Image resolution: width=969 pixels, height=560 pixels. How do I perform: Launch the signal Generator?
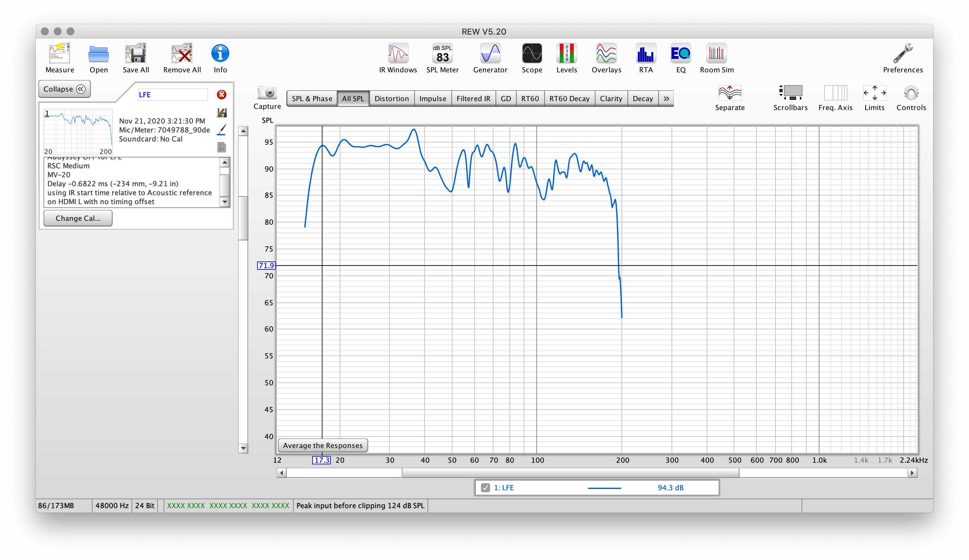pyautogui.click(x=490, y=54)
